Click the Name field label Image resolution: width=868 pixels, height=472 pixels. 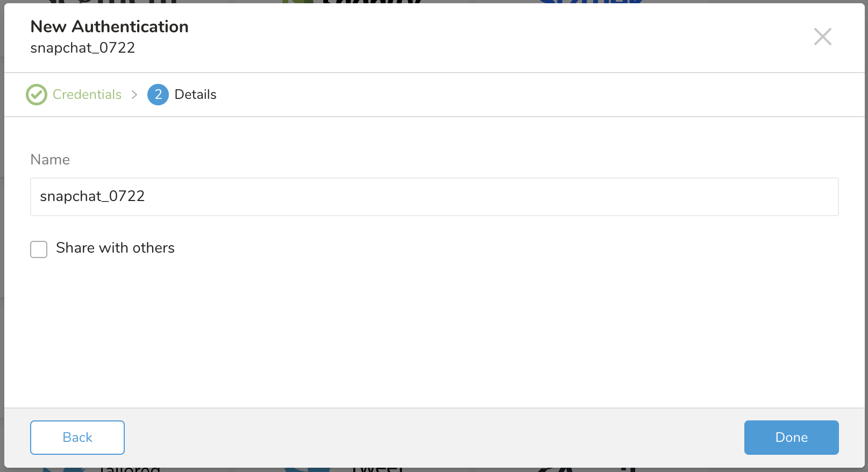pos(50,160)
